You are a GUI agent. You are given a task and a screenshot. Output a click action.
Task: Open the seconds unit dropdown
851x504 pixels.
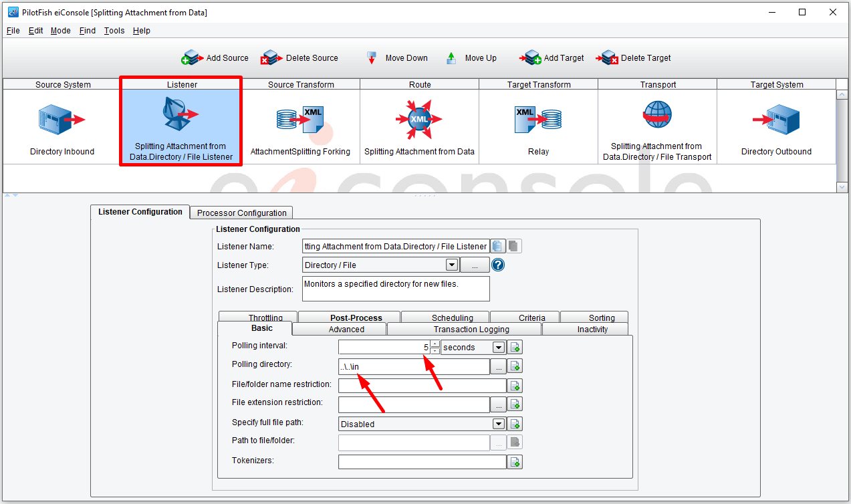[x=498, y=348]
